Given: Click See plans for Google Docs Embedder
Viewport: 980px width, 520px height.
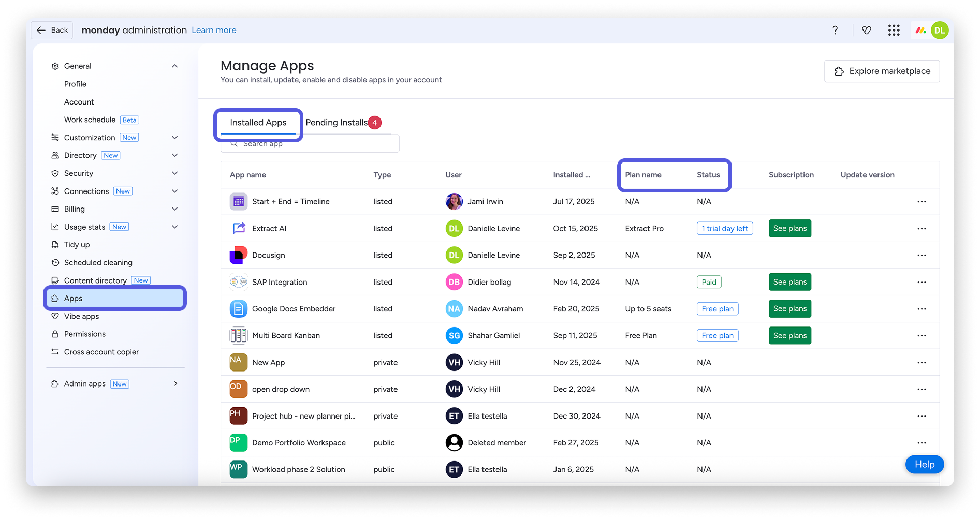Looking at the screenshot, I should tap(790, 309).
